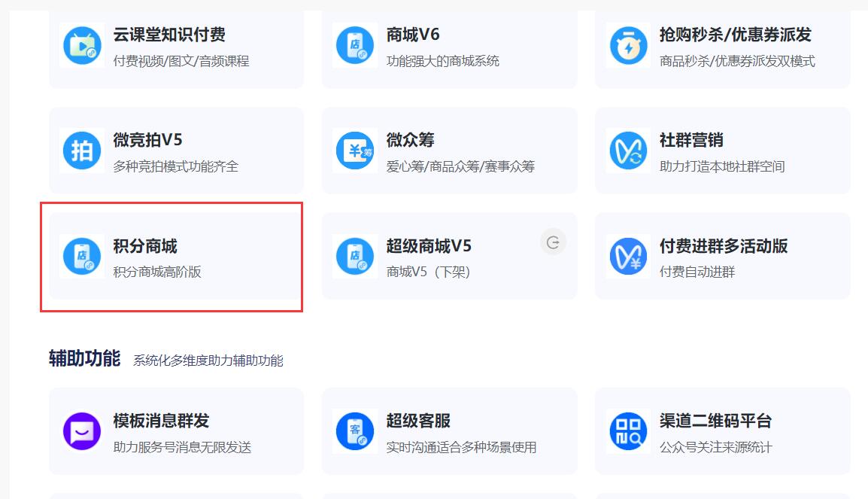Click the 超级客服 customer service icon
Screen dimensions: 868x499
pyautogui.click(x=355, y=431)
